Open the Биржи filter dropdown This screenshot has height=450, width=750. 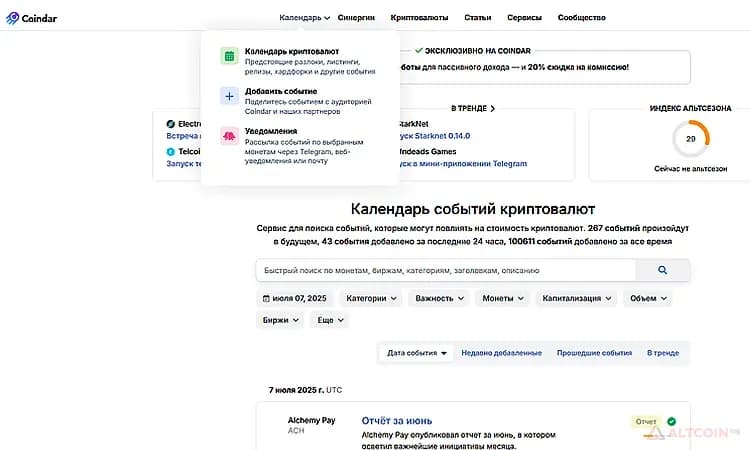coord(280,320)
